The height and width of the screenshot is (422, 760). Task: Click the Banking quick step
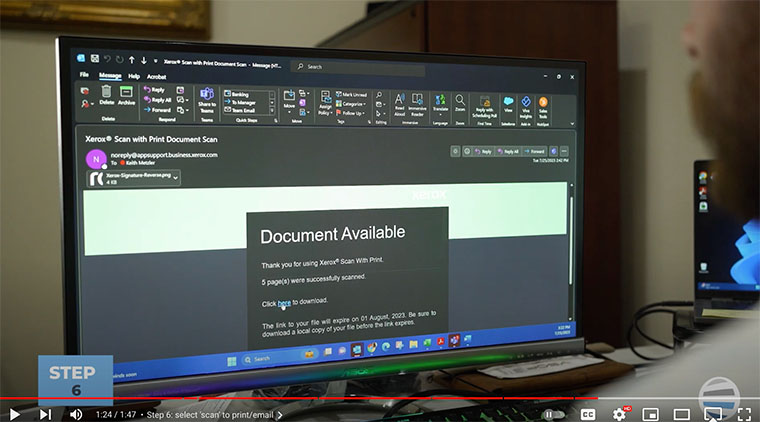237,94
